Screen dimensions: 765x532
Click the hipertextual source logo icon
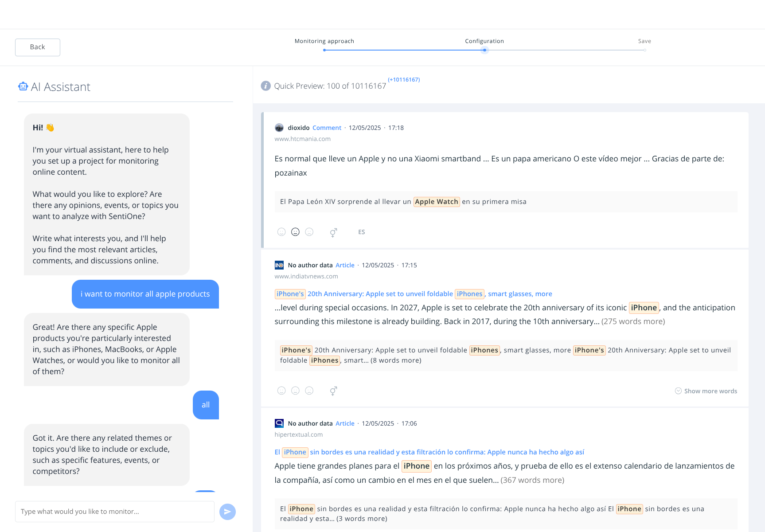[279, 423]
